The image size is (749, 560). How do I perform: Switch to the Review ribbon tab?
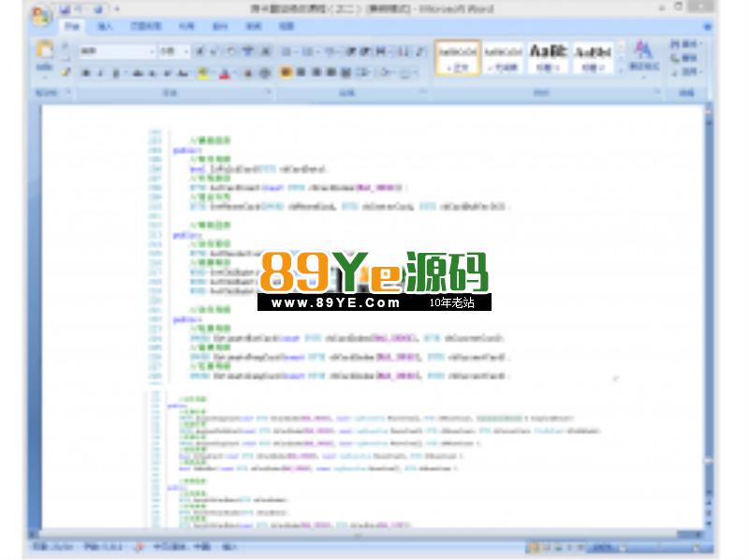coord(253,27)
